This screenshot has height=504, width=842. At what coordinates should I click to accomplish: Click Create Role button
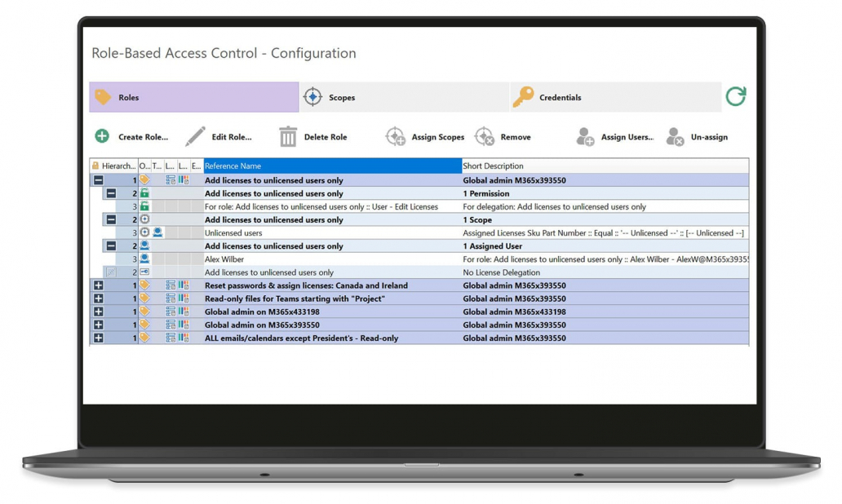(131, 137)
